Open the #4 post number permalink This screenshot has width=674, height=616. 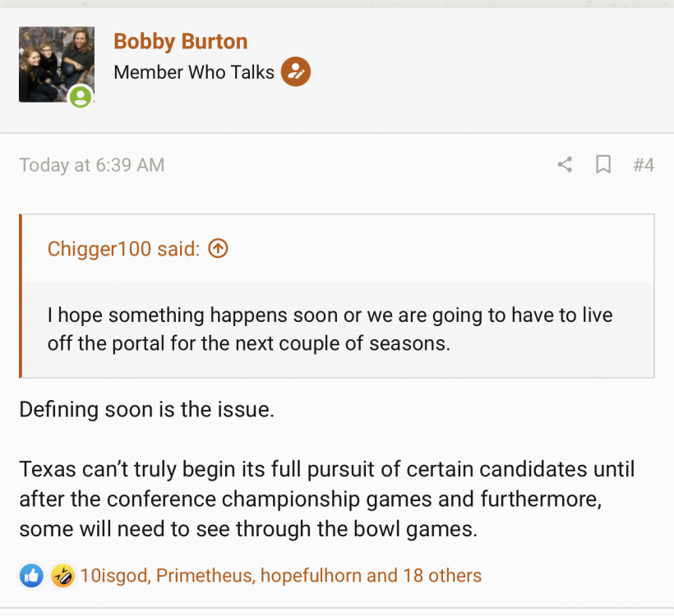(x=644, y=165)
